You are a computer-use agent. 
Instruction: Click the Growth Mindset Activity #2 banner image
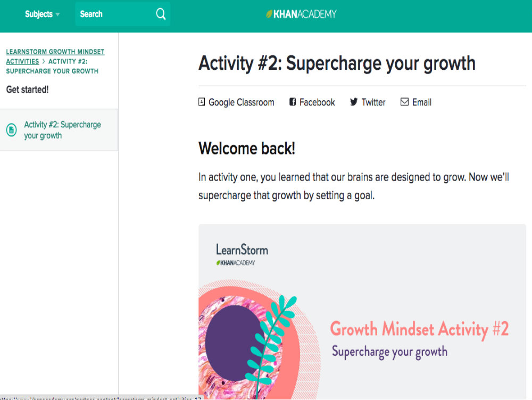362,312
